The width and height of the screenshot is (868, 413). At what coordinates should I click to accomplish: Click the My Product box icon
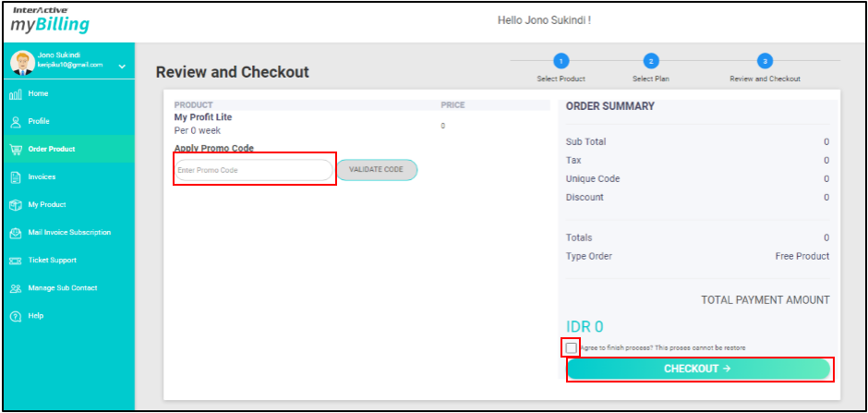click(15, 205)
